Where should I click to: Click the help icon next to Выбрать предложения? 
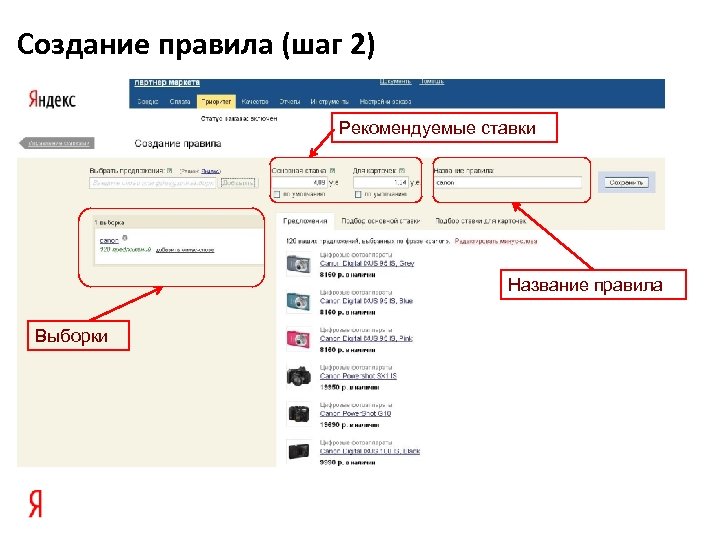169,170
